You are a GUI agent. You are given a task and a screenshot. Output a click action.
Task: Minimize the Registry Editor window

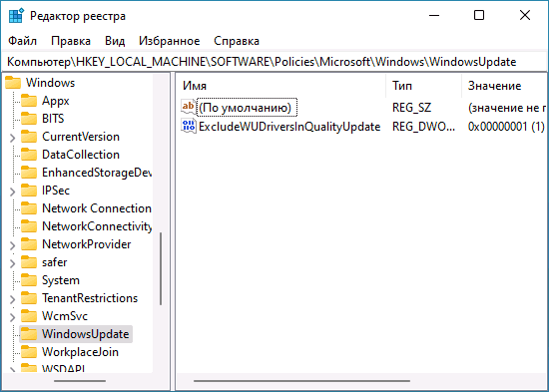point(434,15)
